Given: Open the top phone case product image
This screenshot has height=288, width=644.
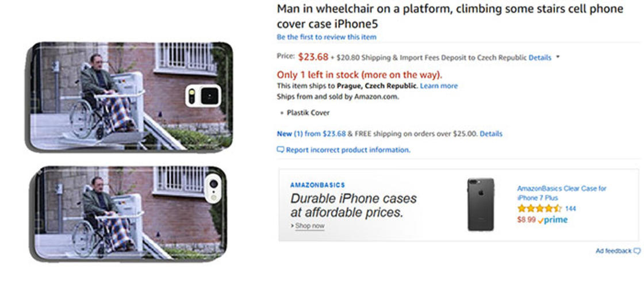Looking at the screenshot, I should click(x=131, y=96).
